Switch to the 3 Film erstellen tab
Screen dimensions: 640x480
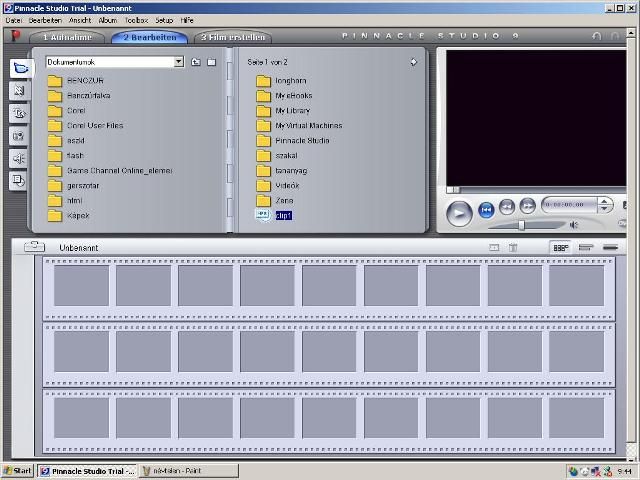(231, 37)
